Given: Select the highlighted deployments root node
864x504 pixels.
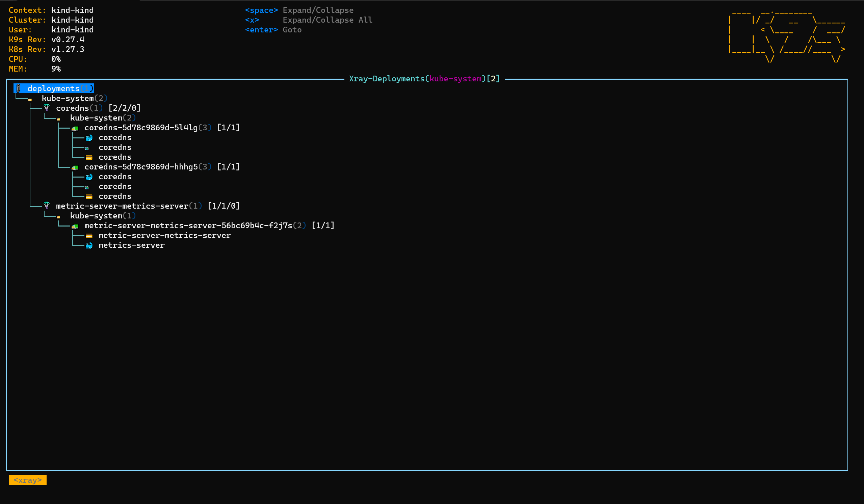Looking at the screenshot, I should tap(53, 88).
